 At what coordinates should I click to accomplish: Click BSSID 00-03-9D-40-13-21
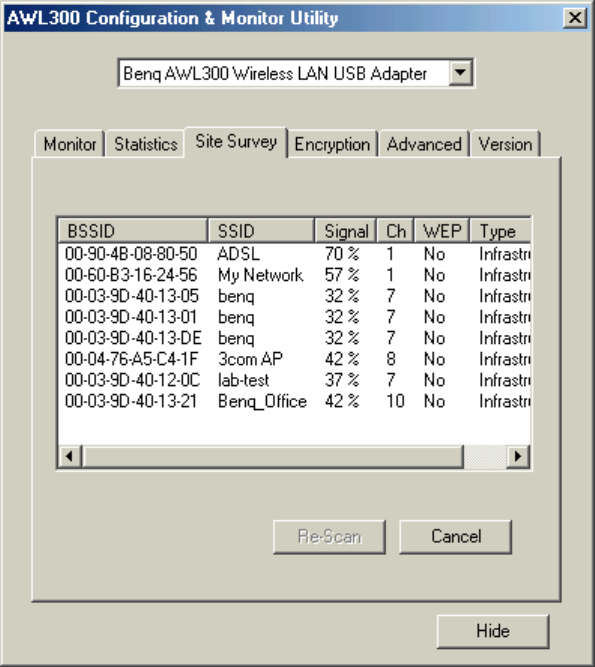[x=131, y=401]
